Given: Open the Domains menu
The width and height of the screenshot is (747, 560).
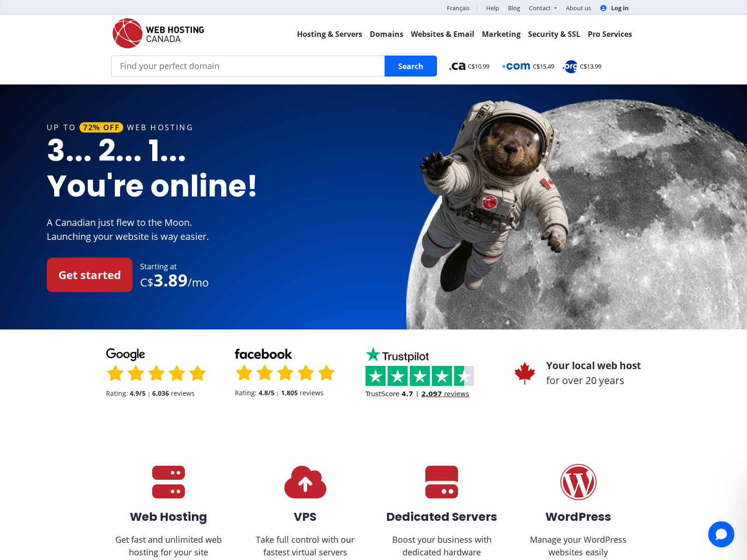Looking at the screenshot, I should pos(386,34).
